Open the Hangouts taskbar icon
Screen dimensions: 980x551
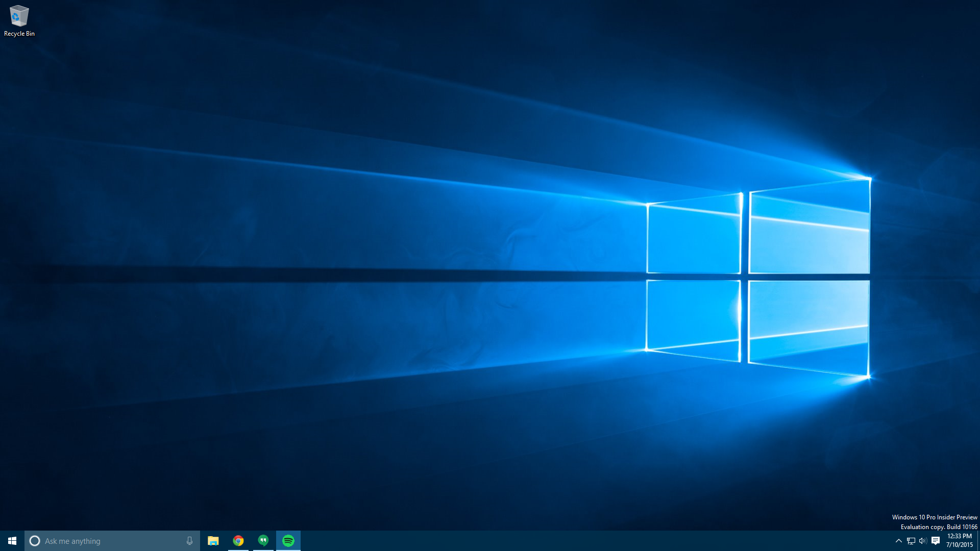pyautogui.click(x=263, y=541)
